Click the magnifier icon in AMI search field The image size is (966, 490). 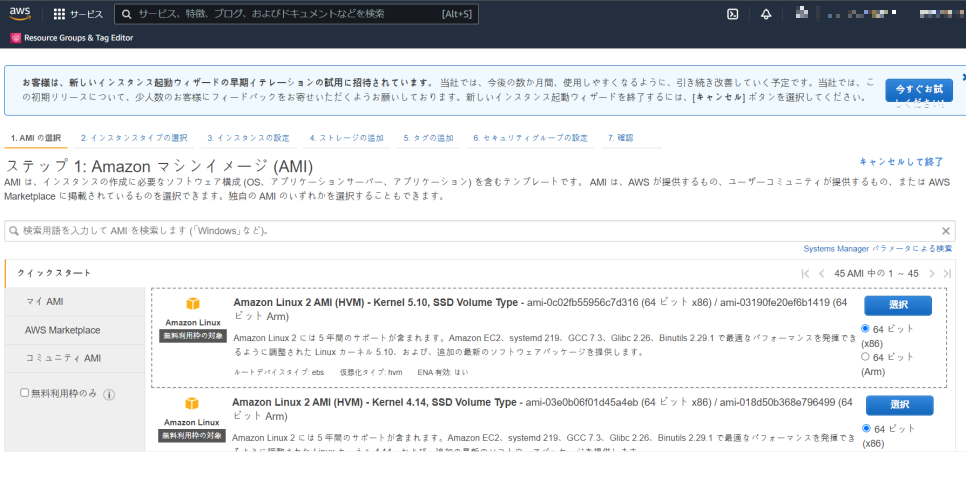point(14,231)
